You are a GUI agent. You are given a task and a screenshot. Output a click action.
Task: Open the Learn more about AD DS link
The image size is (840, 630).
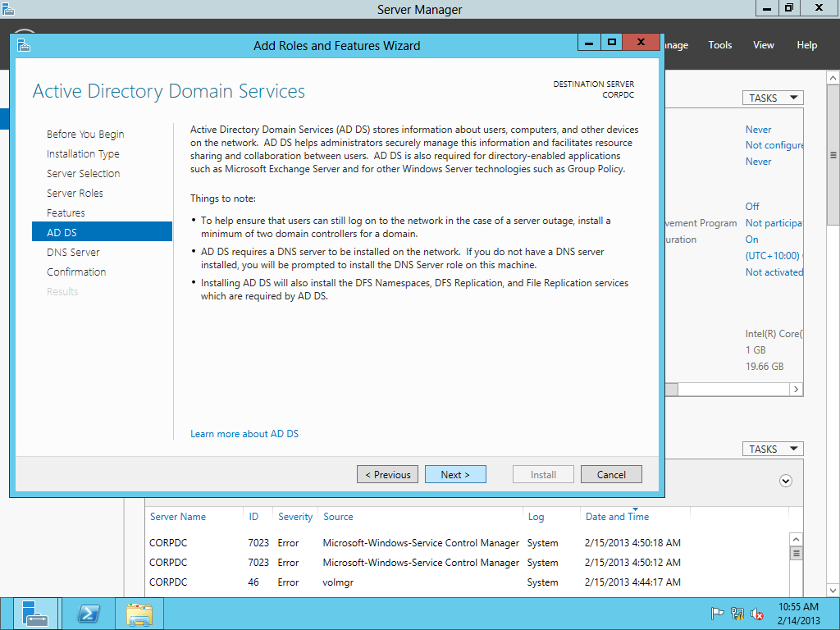tap(244, 433)
